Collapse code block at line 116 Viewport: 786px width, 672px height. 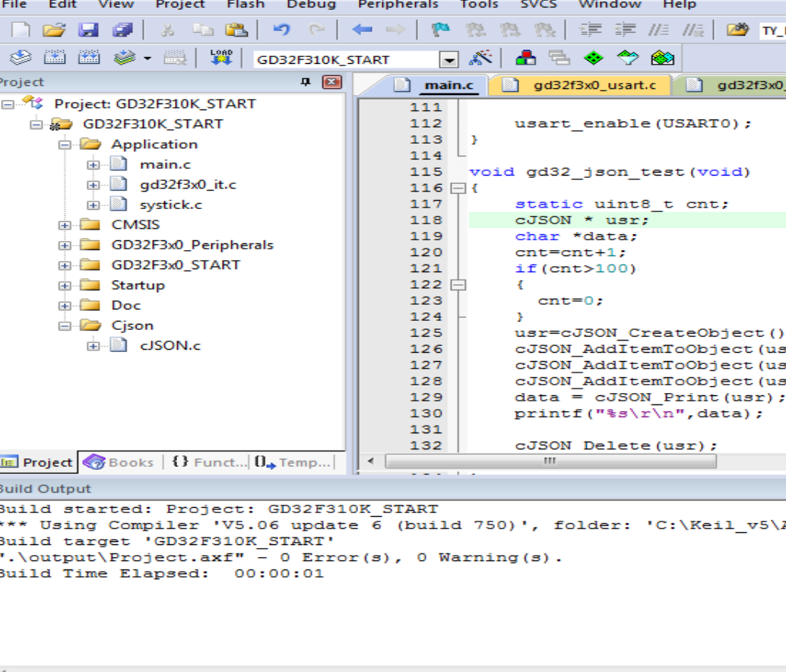pyautogui.click(x=458, y=188)
